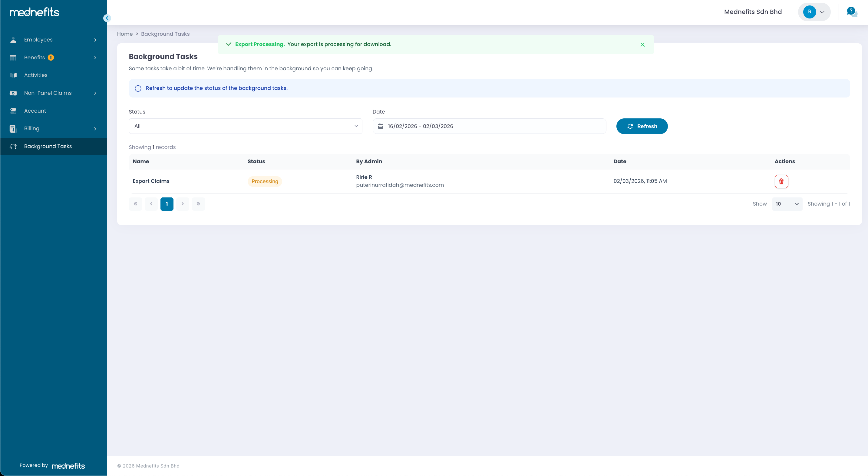
Task: Go to first page of pagination
Action: click(135, 204)
